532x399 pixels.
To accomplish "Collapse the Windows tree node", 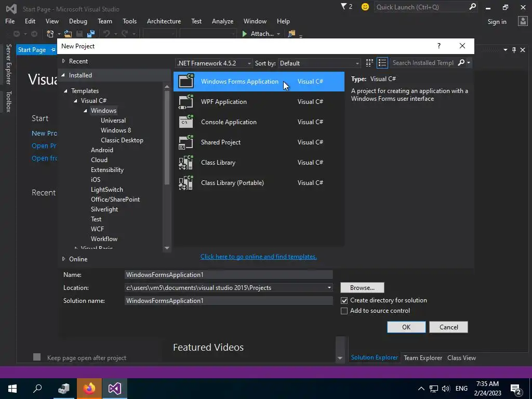I will 86,111.
